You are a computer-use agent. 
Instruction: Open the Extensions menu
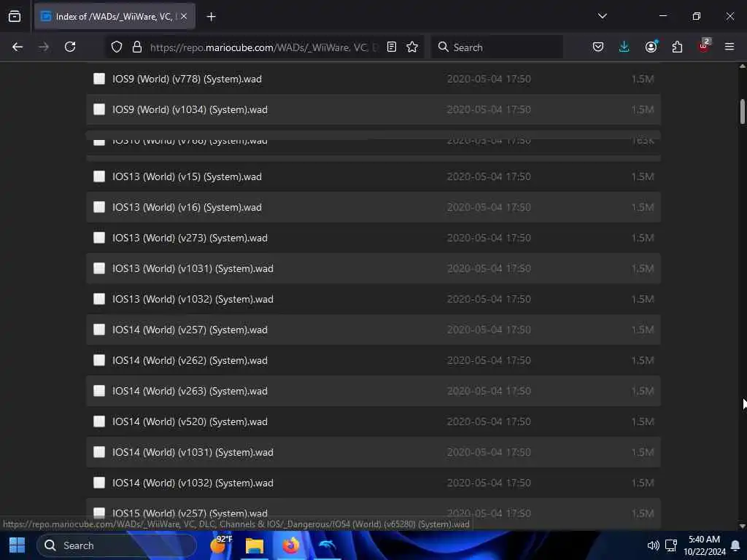(x=677, y=47)
